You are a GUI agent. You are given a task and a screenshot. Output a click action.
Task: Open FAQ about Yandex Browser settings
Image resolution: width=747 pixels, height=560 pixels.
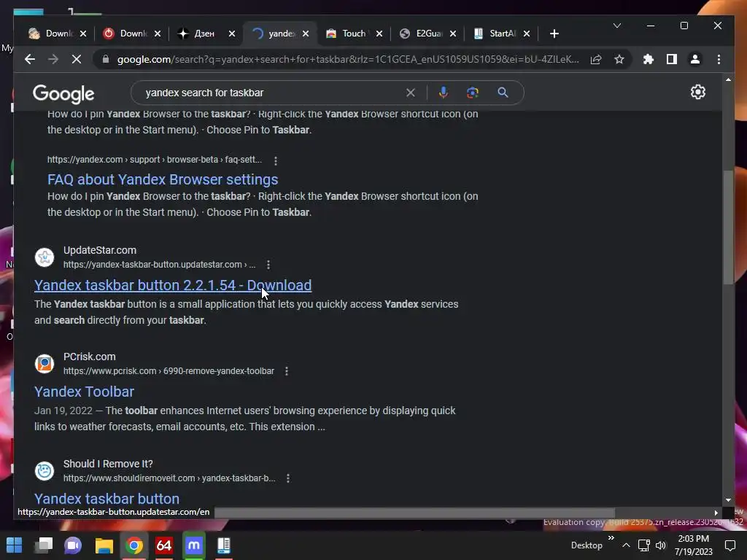(163, 179)
